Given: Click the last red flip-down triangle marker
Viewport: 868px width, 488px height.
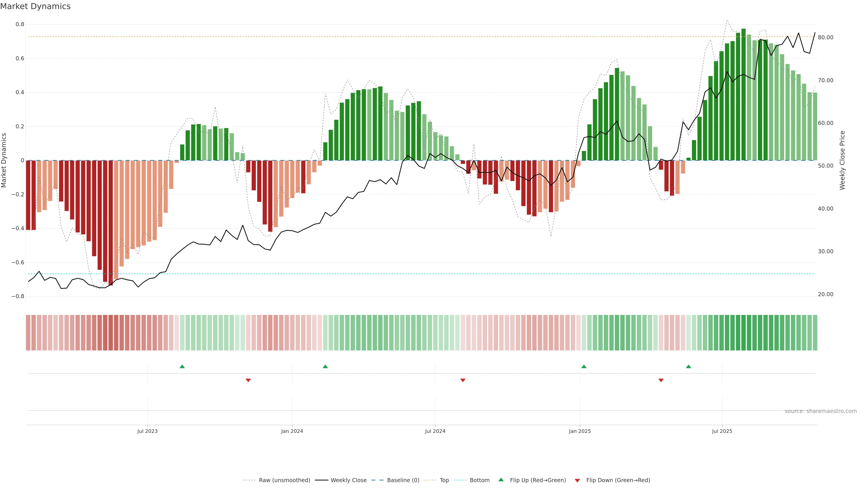Looking at the screenshot, I should (661, 380).
